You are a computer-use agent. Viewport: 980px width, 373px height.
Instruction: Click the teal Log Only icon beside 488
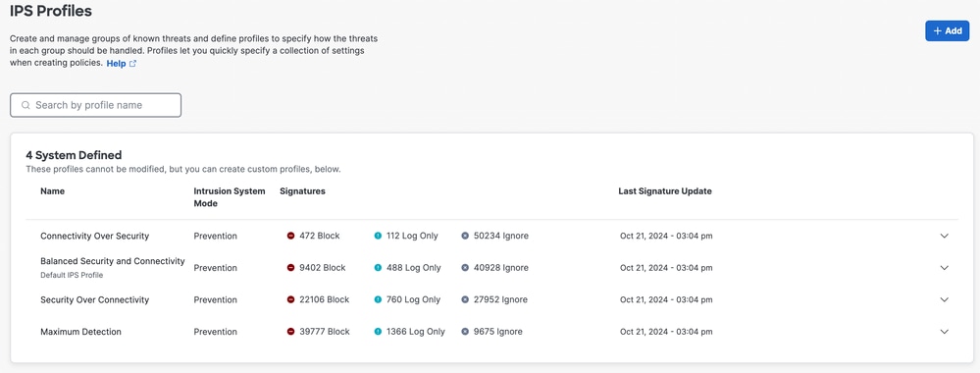(x=378, y=268)
